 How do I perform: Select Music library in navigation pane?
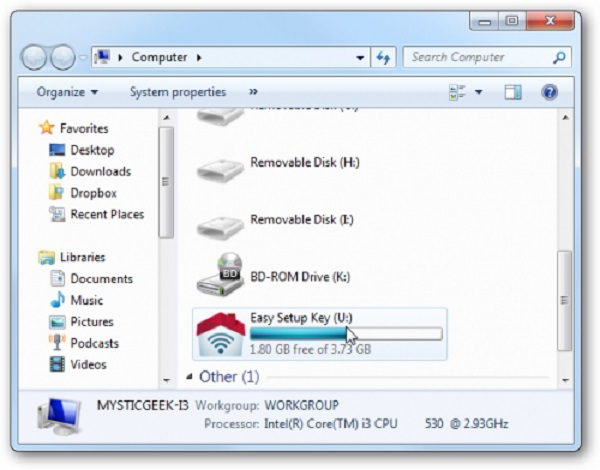coord(86,300)
